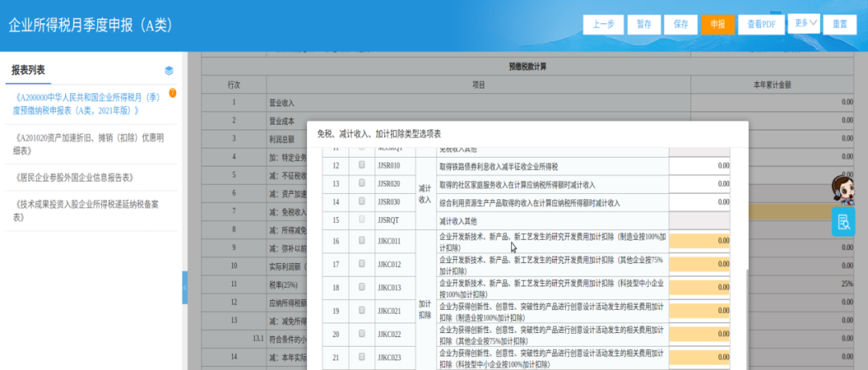
Task: Click the amount field for row JJSR010
Action: 699,165
